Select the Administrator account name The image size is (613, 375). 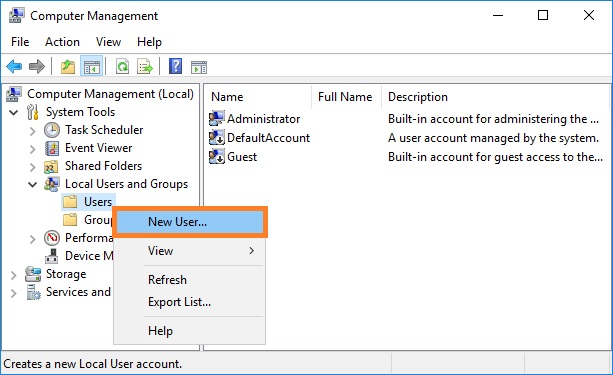263,119
